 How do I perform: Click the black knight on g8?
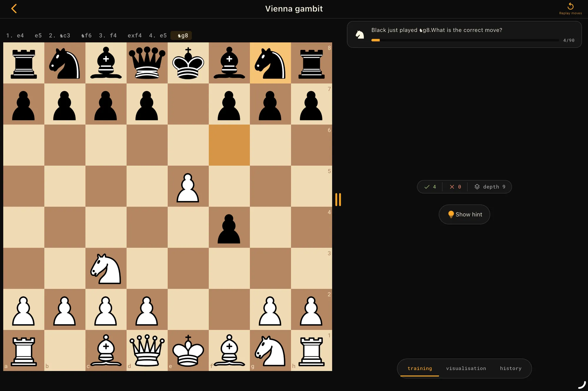(x=270, y=63)
